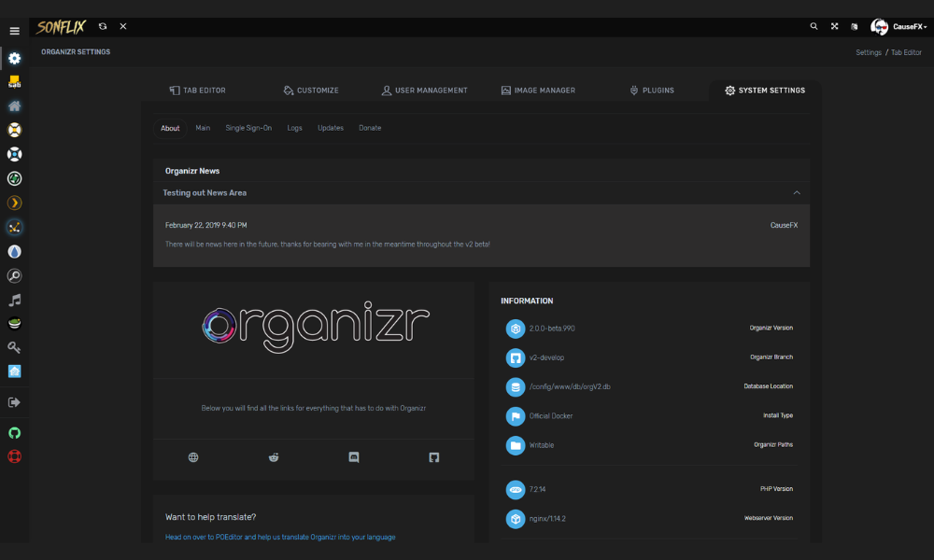The width and height of the screenshot is (934, 560).
Task: Click the sign-out arrow icon in the sidebar
Action: coord(14,402)
